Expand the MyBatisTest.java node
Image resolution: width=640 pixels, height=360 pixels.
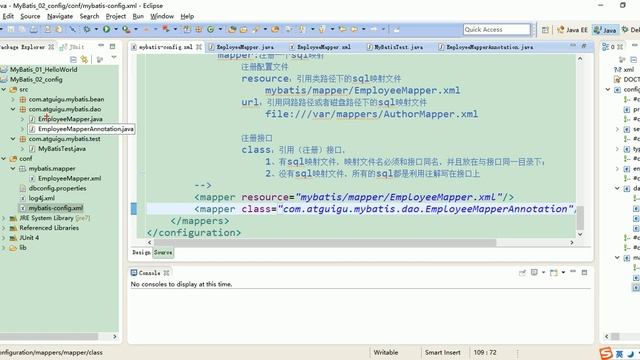[x=22, y=149]
